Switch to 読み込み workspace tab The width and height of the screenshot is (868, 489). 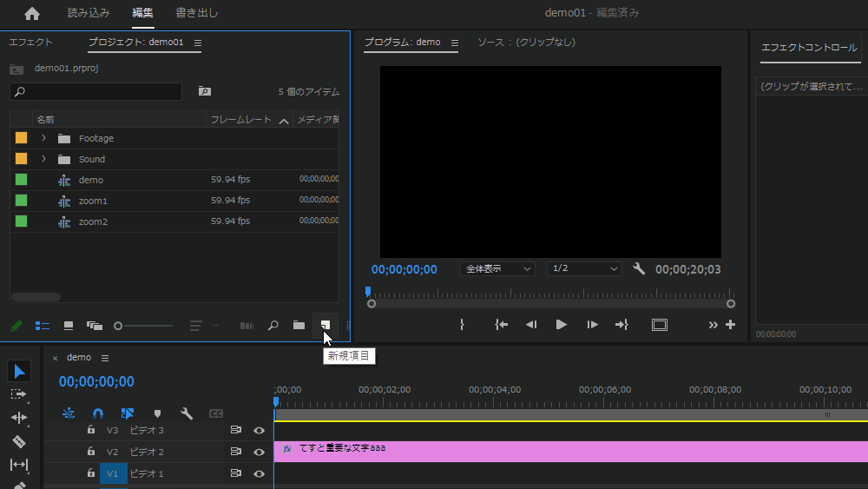(x=89, y=13)
